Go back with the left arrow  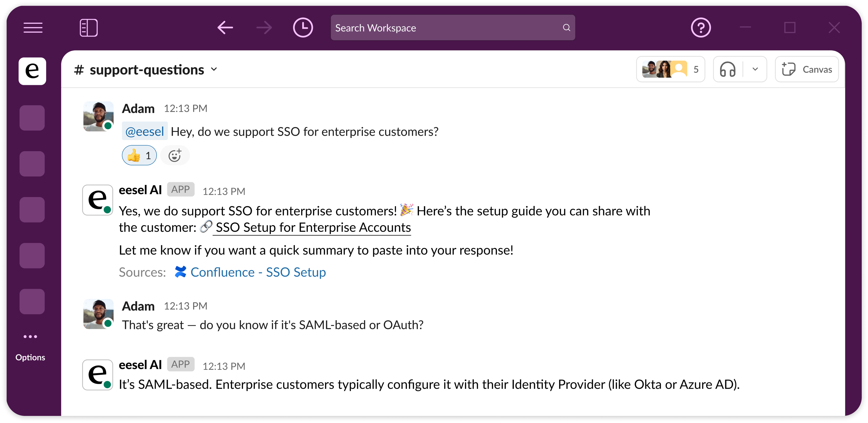point(225,28)
